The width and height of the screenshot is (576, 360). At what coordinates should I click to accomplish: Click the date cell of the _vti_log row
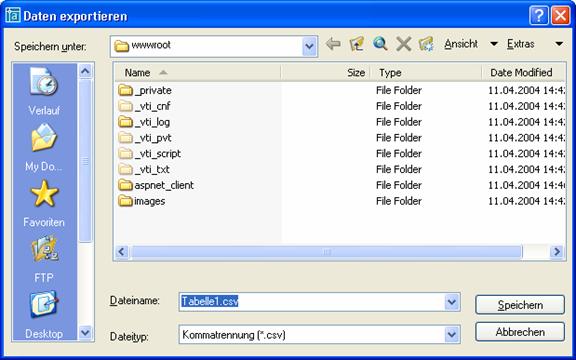(526, 122)
